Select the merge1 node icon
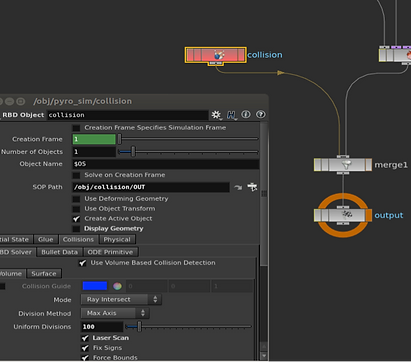The image size is (411, 362). [x=346, y=165]
